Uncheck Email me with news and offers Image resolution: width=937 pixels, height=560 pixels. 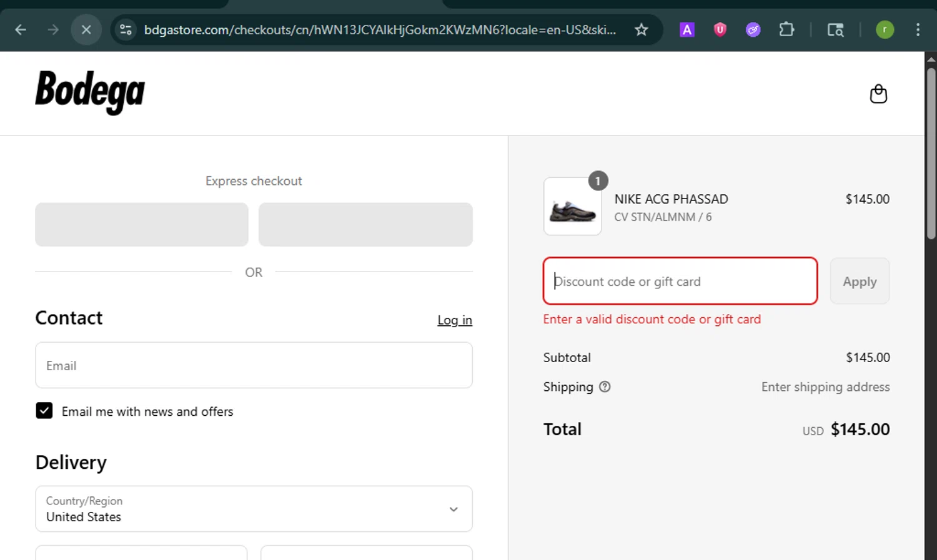tap(44, 411)
